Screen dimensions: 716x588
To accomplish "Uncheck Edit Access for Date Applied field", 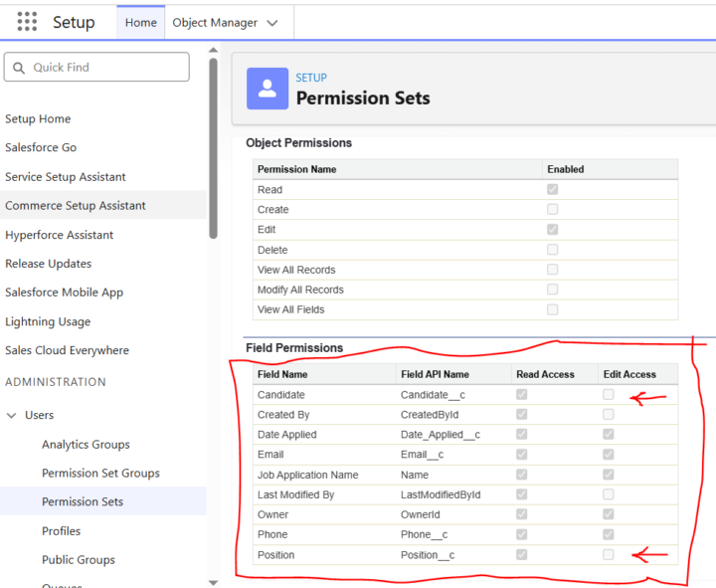I will tap(609, 434).
